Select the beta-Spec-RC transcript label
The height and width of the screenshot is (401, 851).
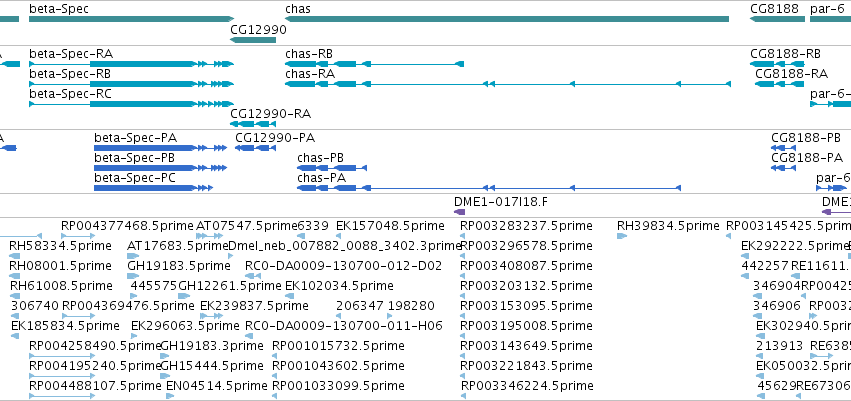(x=71, y=94)
